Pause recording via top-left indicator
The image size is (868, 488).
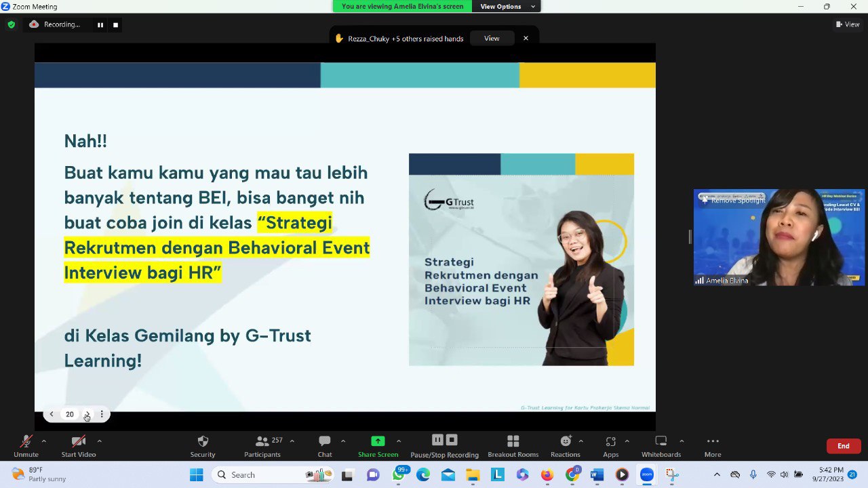[x=100, y=24]
